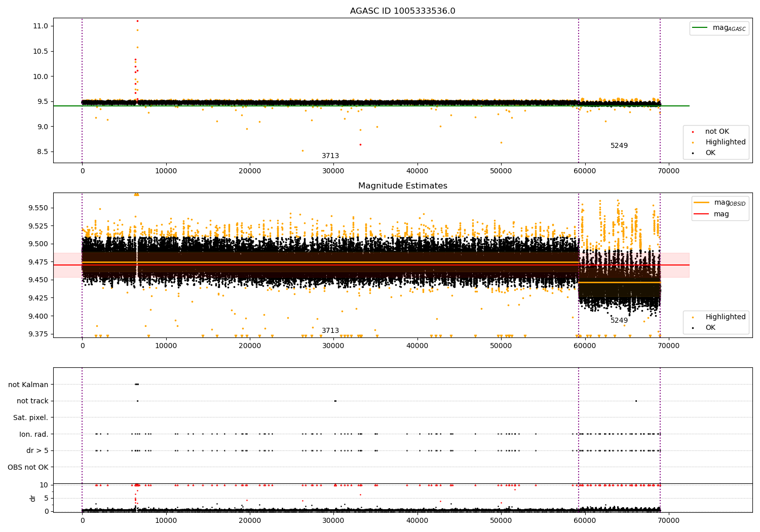The height and width of the screenshot is (532, 760).
Task: Click the orange mag OBSID legend line
Action: (x=701, y=203)
